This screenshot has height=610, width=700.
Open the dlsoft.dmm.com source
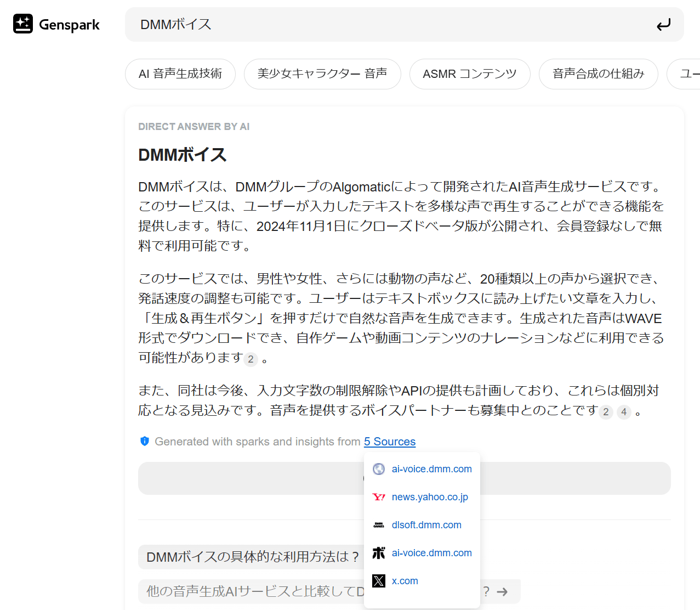tap(426, 525)
